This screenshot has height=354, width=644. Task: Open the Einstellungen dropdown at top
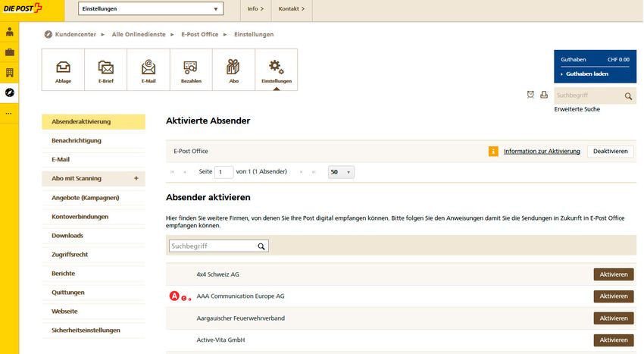(x=151, y=9)
